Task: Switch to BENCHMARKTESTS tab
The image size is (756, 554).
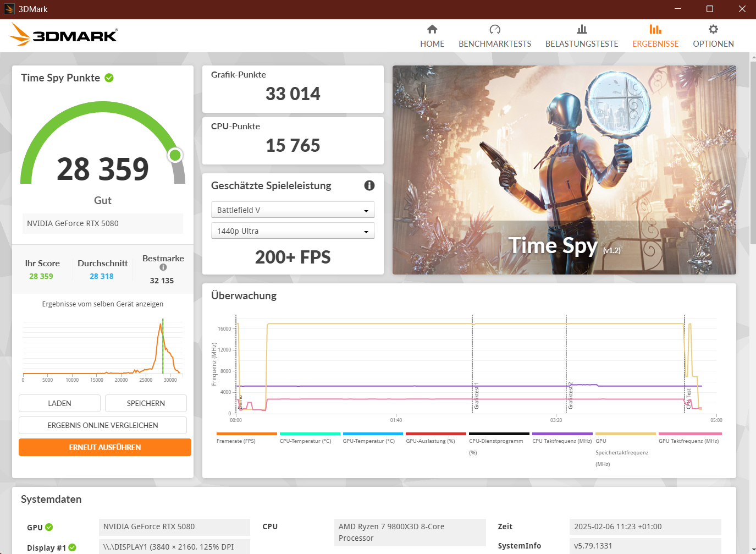Action: [495, 36]
